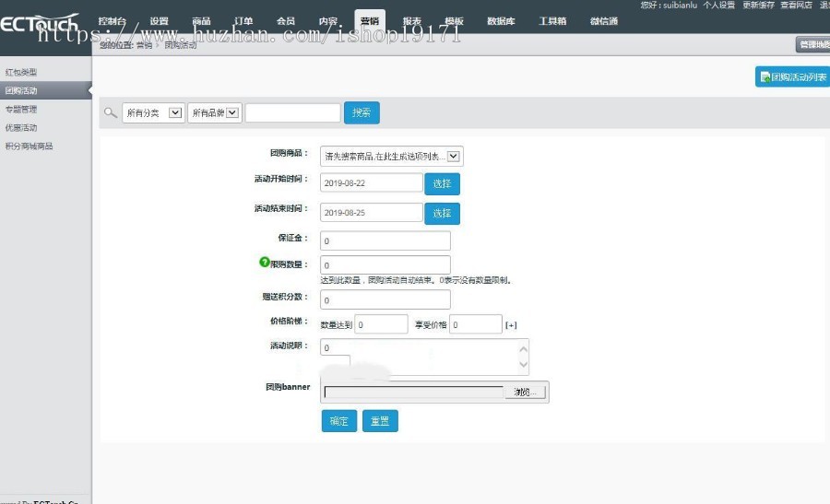This screenshot has height=504, width=830.
Task: Click 营销 in the breadcrumb
Action: tap(144, 45)
